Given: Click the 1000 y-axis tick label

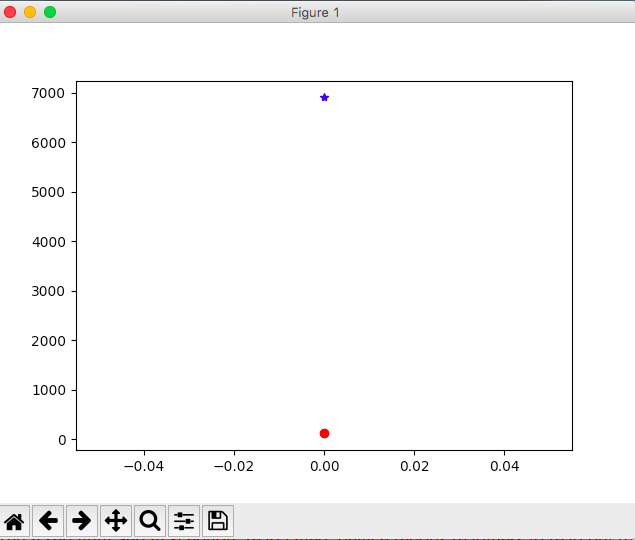Looking at the screenshot, I should [x=48, y=390].
